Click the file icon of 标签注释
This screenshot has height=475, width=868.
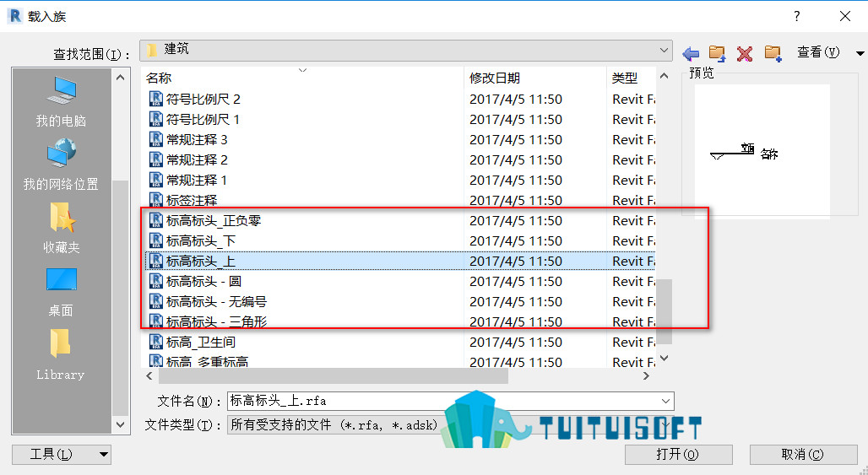(x=156, y=200)
